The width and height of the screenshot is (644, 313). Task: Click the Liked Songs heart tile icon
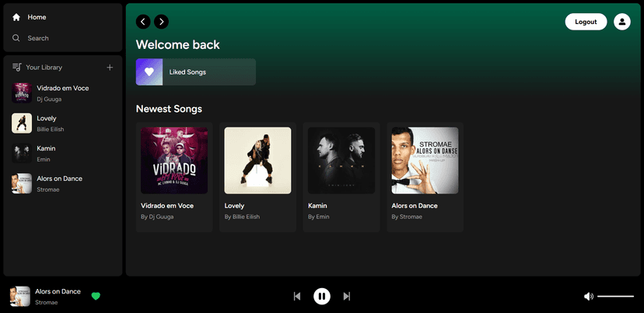(x=149, y=72)
